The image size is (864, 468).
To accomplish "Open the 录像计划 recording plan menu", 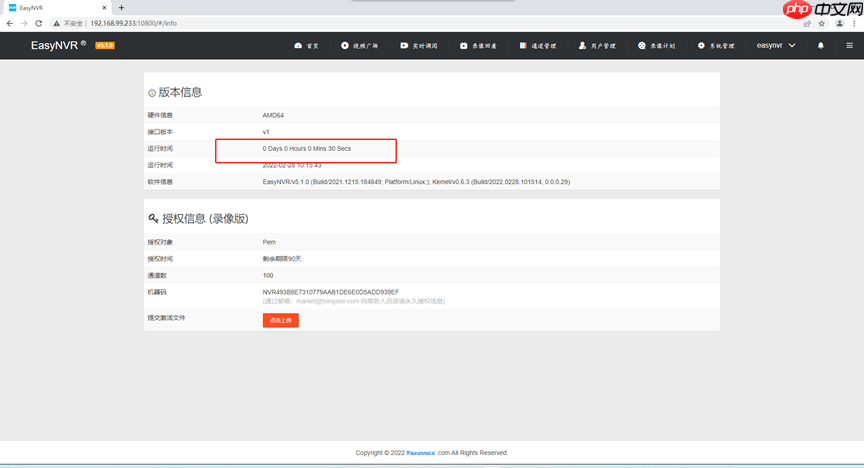I will [x=657, y=46].
